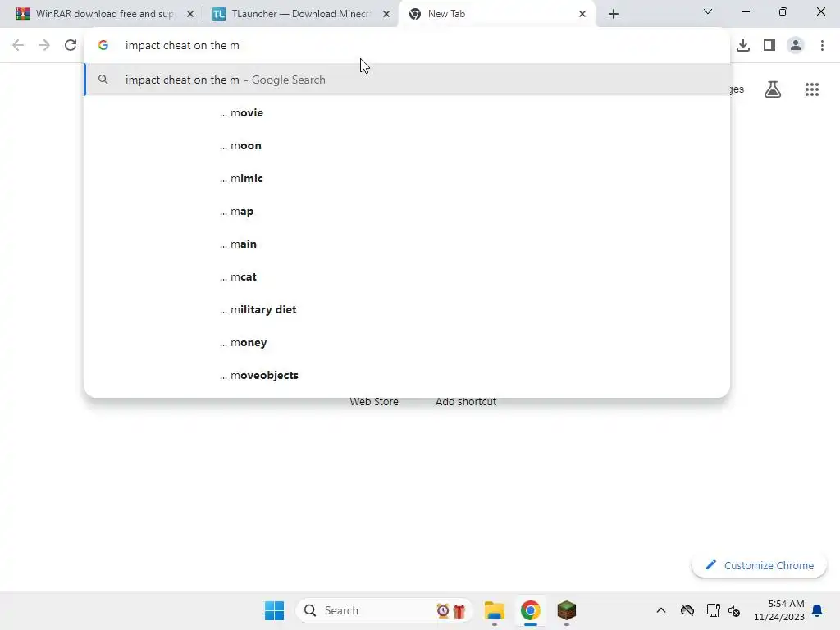Image resolution: width=840 pixels, height=630 pixels.
Task: Click the browser back arrow
Action: click(x=18, y=46)
